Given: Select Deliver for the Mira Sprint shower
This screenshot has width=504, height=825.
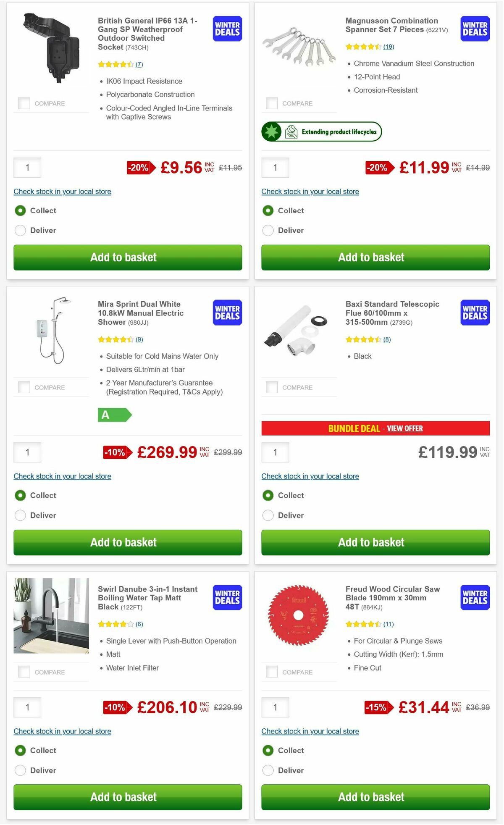Looking at the screenshot, I should [x=20, y=515].
